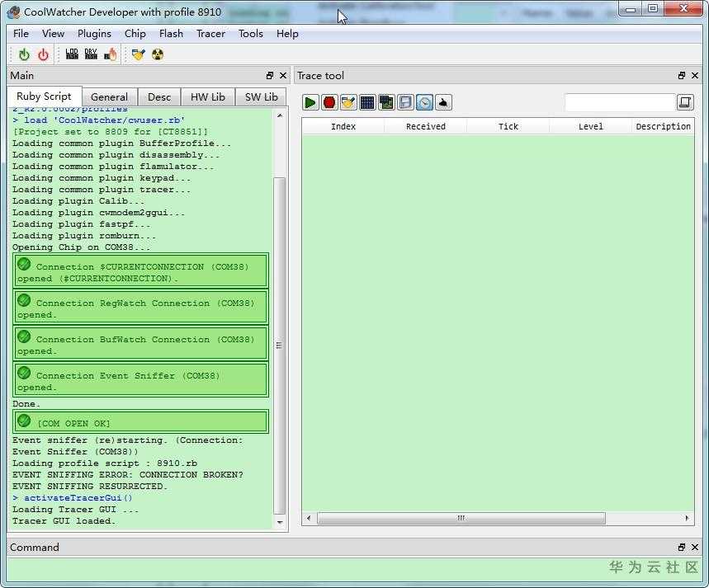Switch to the Desc tab
709x588 pixels.
coord(159,96)
